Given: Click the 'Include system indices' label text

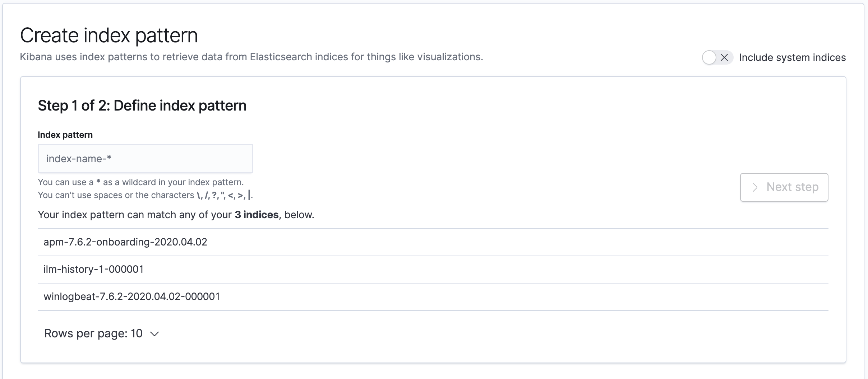Looking at the screenshot, I should 792,57.
